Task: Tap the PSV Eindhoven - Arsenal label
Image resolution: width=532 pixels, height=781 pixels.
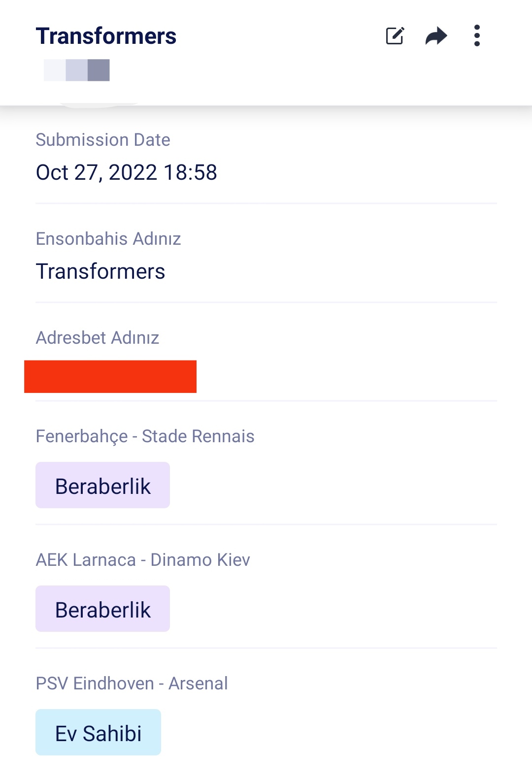Action: click(132, 683)
